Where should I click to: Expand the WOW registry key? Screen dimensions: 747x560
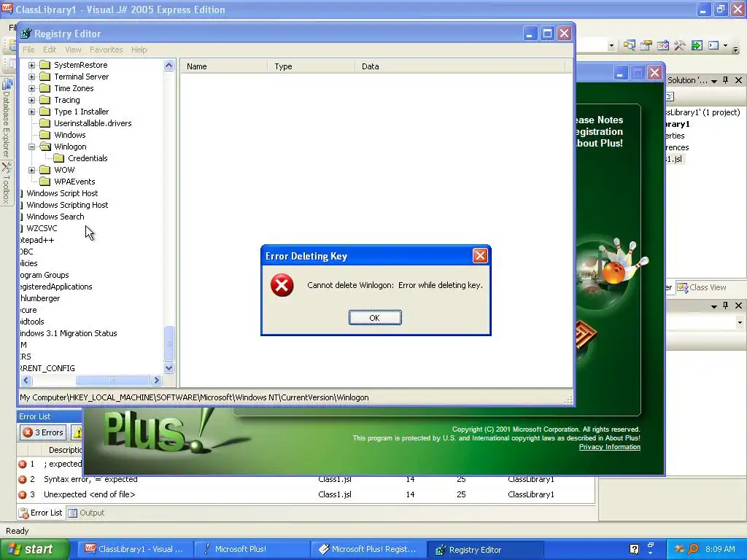(31, 170)
